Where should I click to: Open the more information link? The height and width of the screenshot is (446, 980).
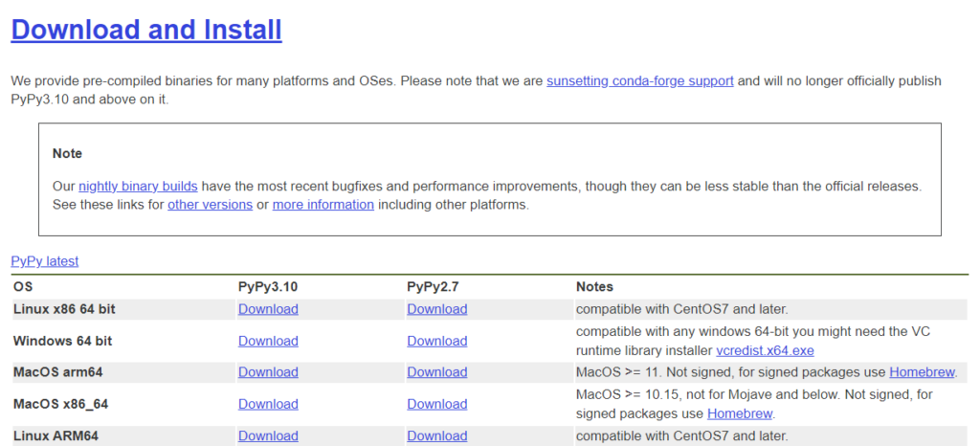(x=323, y=205)
